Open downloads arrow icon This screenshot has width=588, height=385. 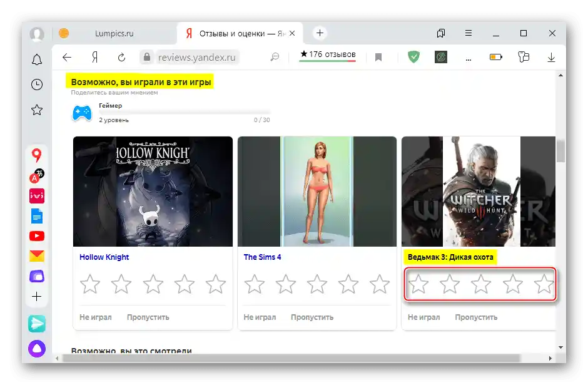tap(551, 58)
